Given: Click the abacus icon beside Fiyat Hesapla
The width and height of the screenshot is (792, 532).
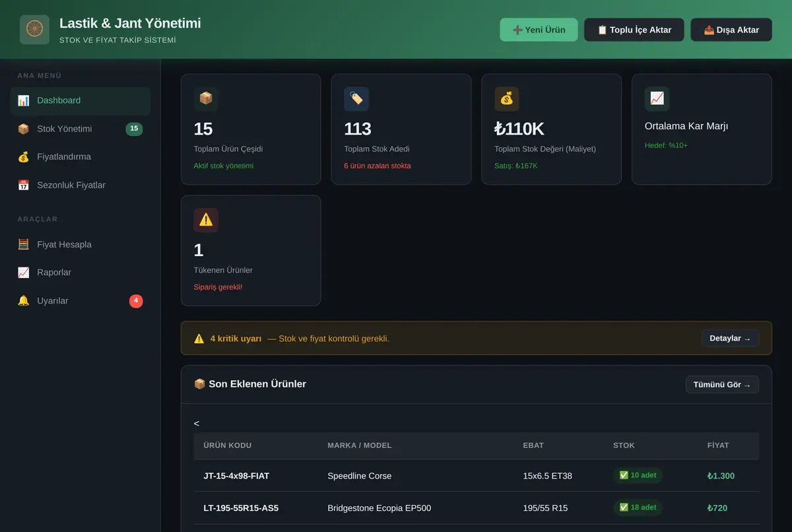Looking at the screenshot, I should click(24, 244).
